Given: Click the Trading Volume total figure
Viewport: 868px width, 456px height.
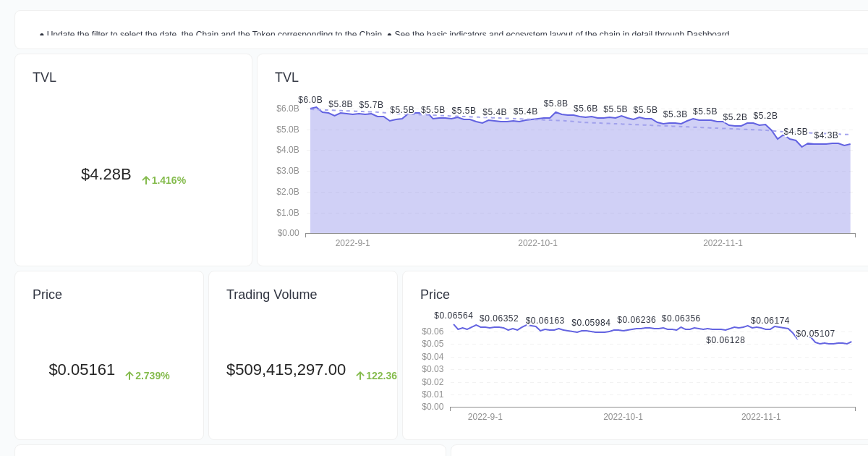Looking at the screenshot, I should click(286, 370).
